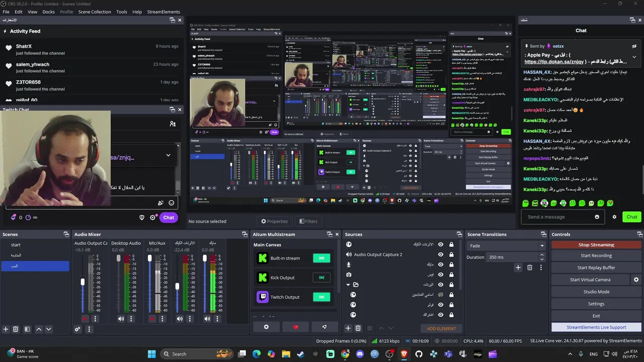Open the Fade transition dropdown
This screenshot has width=644, height=362.
pyautogui.click(x=506, y=246)
